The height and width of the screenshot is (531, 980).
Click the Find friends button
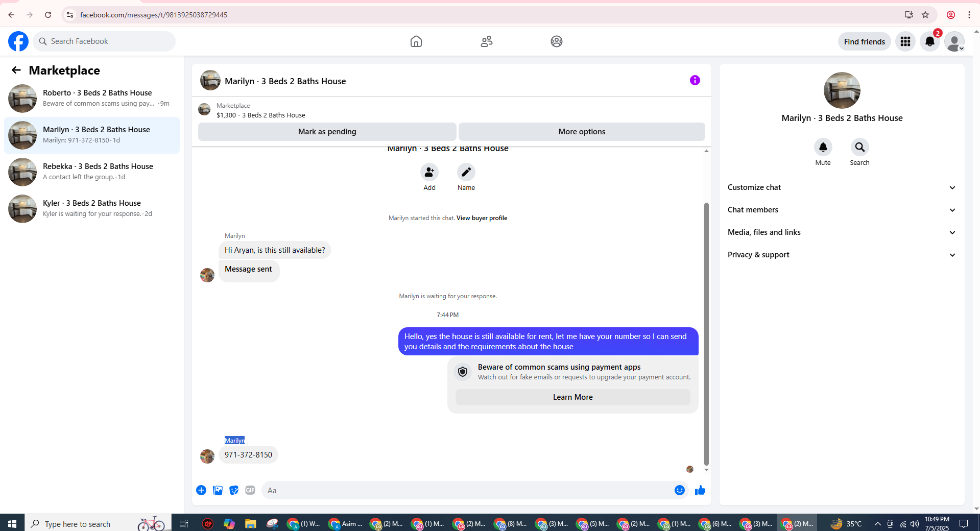(864, 41)
